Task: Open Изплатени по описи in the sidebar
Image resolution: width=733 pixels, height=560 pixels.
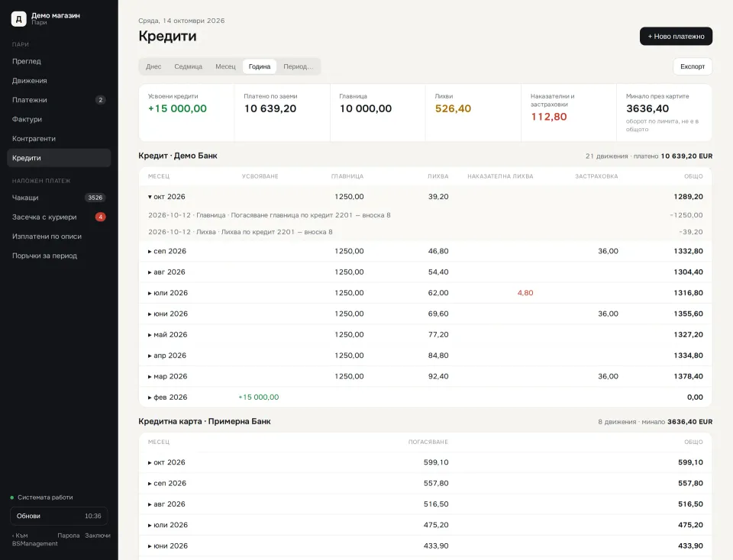Action: [59, 237]
